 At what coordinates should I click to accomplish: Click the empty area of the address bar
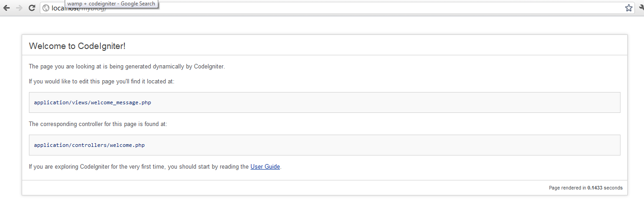click(362, 8)
